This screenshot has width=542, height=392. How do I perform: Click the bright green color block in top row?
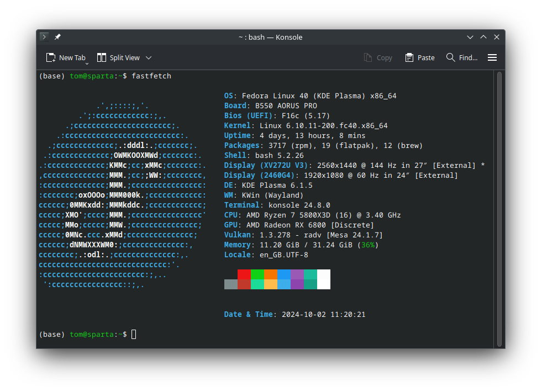257,274
